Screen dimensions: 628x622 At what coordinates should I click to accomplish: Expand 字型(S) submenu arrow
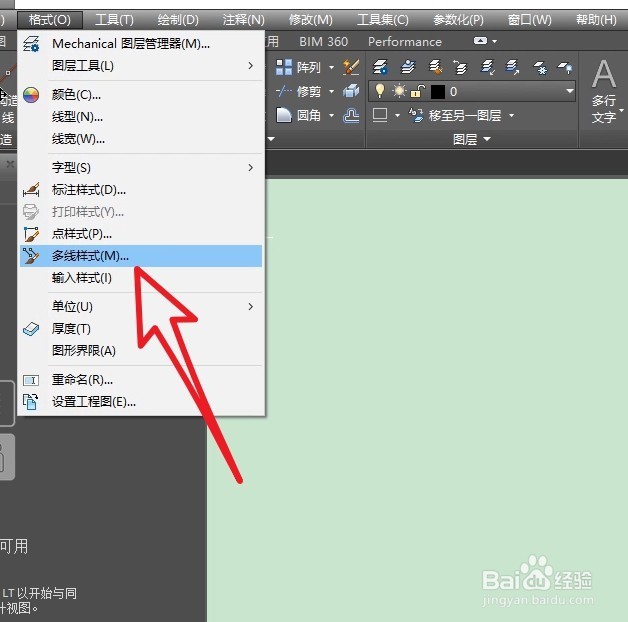tap(251, 167)
